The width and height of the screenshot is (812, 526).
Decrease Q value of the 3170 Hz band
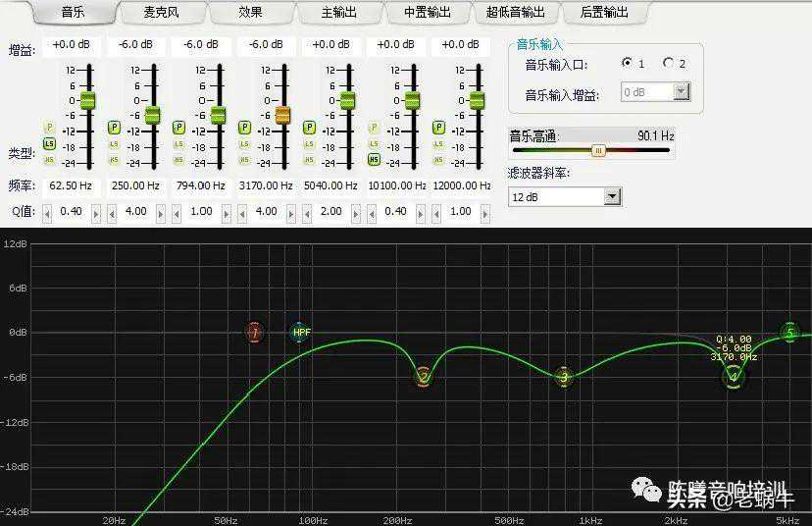coord(242,212)
